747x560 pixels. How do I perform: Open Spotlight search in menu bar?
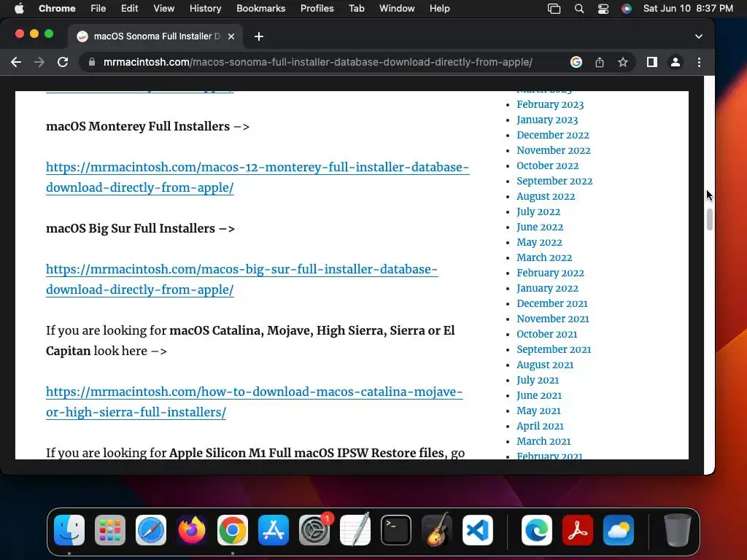pos(578,9)
